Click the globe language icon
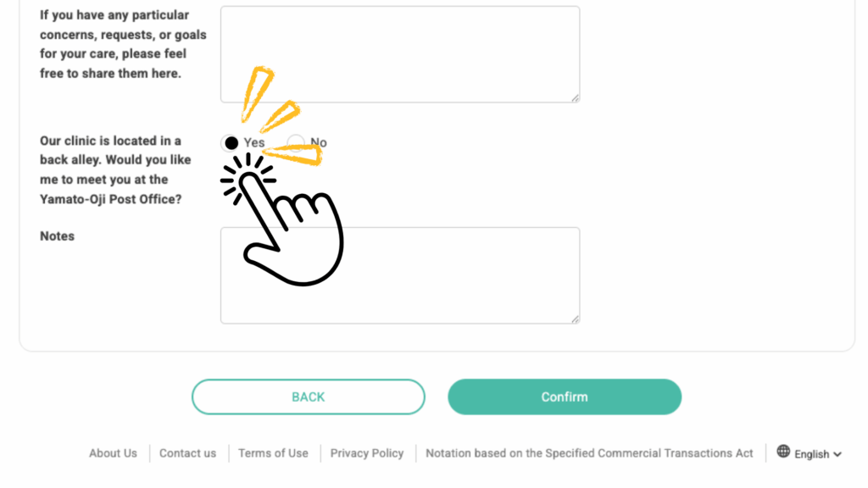The image size is (868, 488). 782,451
